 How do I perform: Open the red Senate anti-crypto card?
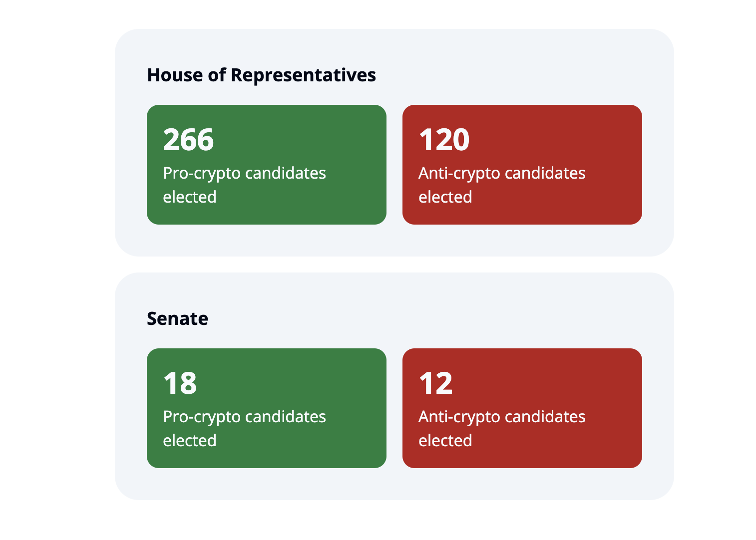(522, 408)
